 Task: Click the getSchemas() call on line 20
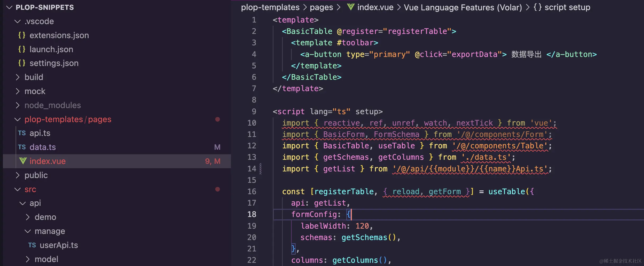tap(369, 237)
